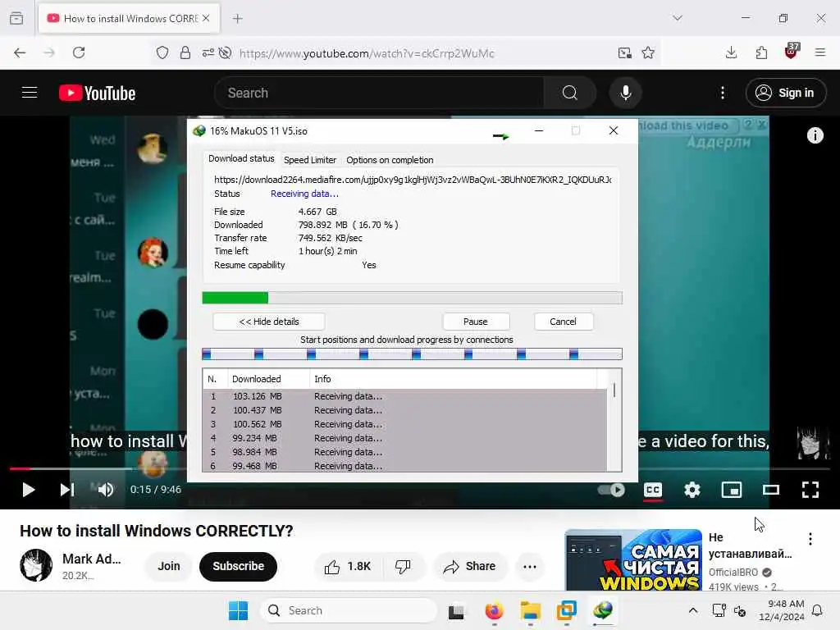Image resolution: width=840 pixels, height=630 pixels.
Task: Toggle the autoplay switch
Action: (611, 490)
